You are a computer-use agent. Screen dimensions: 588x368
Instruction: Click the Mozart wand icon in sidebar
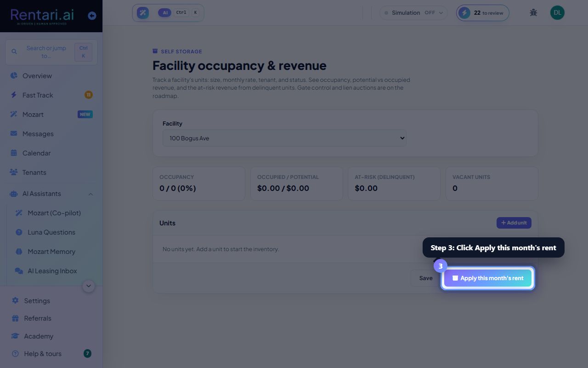14,114
